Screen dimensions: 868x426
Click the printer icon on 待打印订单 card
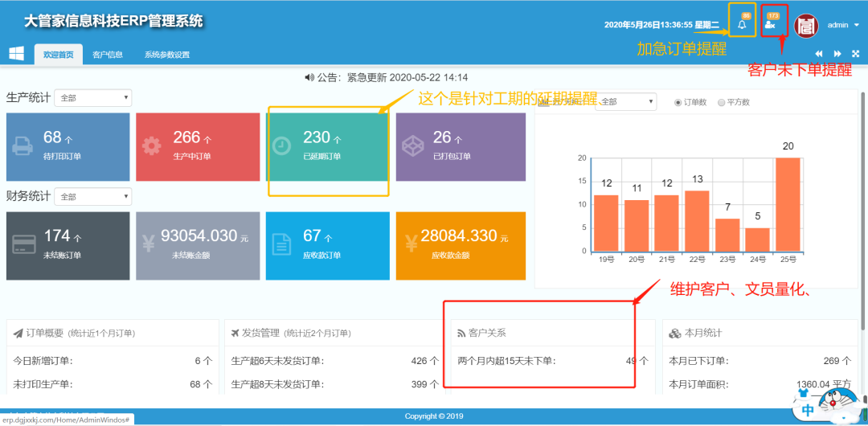(23, 146)
